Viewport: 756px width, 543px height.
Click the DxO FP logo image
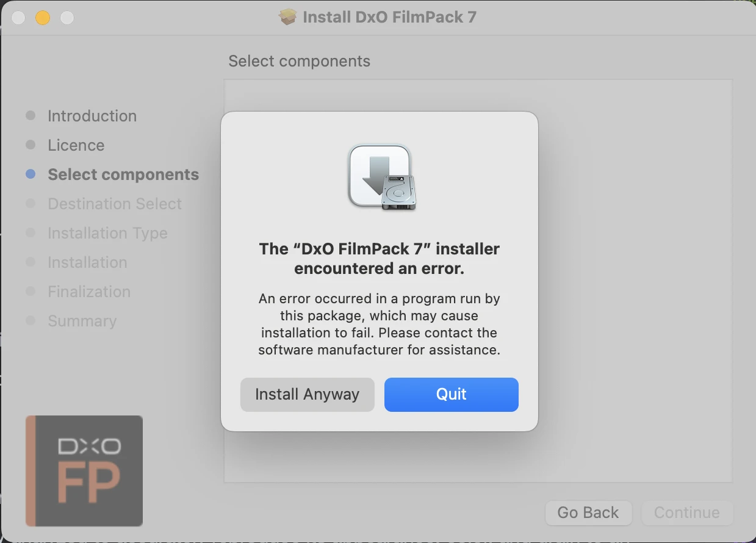click(84, 471)
